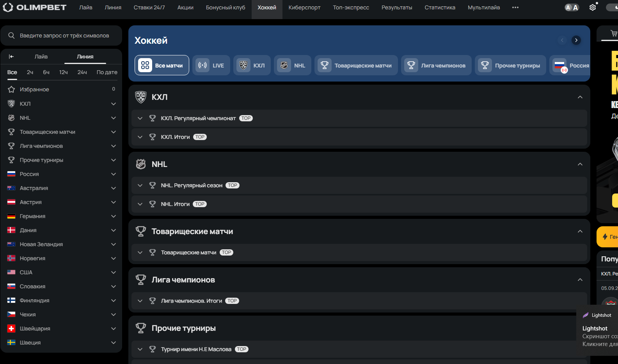Click the Lightshot notification popup
Screen dimensions: 618x364
597,330
